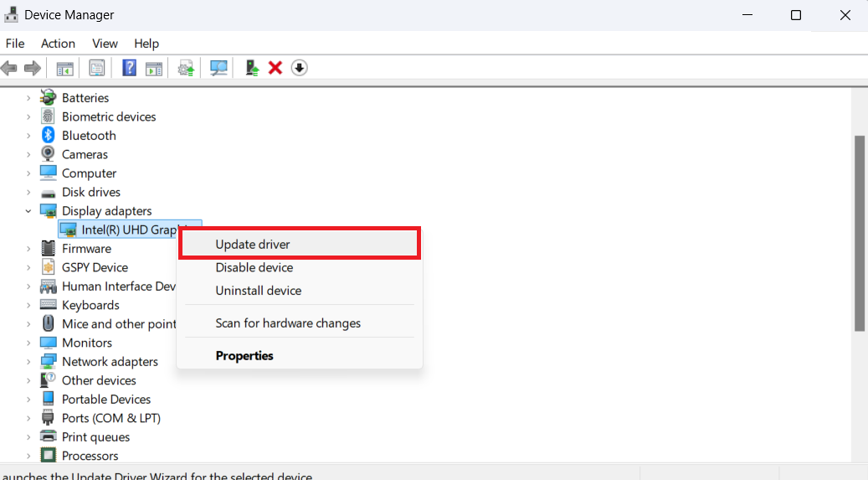Click the Biometric devices fingerprint icon

tap(49, 116)
